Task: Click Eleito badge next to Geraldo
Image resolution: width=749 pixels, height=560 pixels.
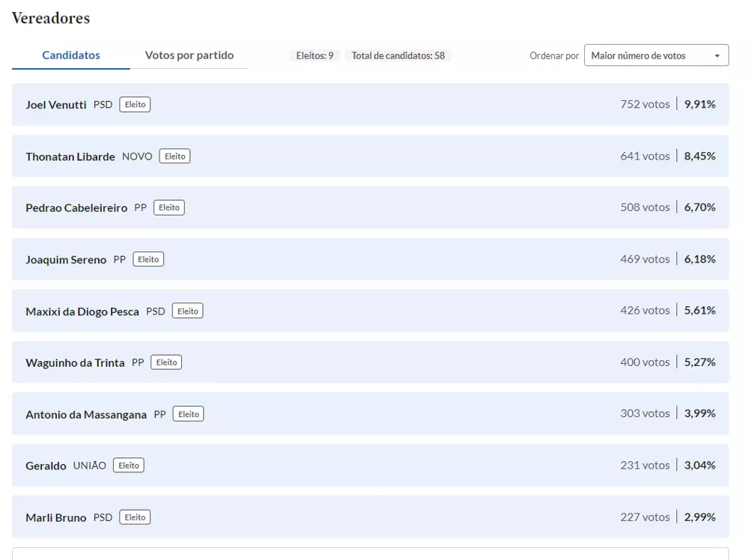Action: (129, 466)
